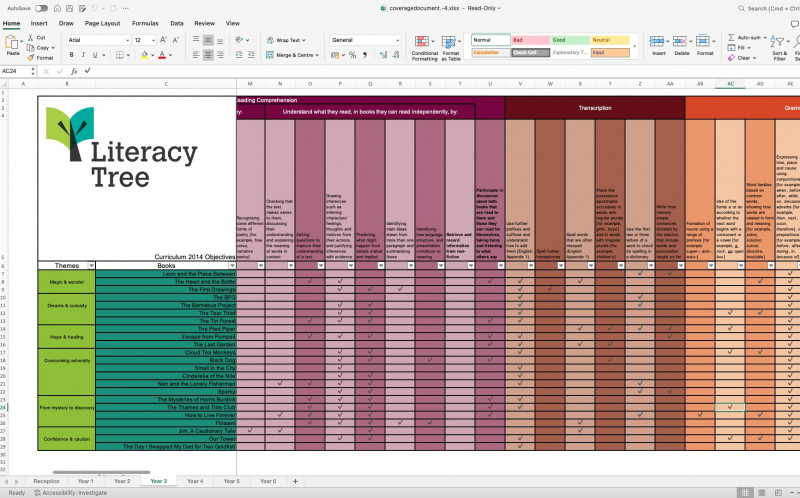Image resolution: width=800 pixels, height=498 pixels.
Task: Open the General number format dropdown
Action: pos(398,40)
